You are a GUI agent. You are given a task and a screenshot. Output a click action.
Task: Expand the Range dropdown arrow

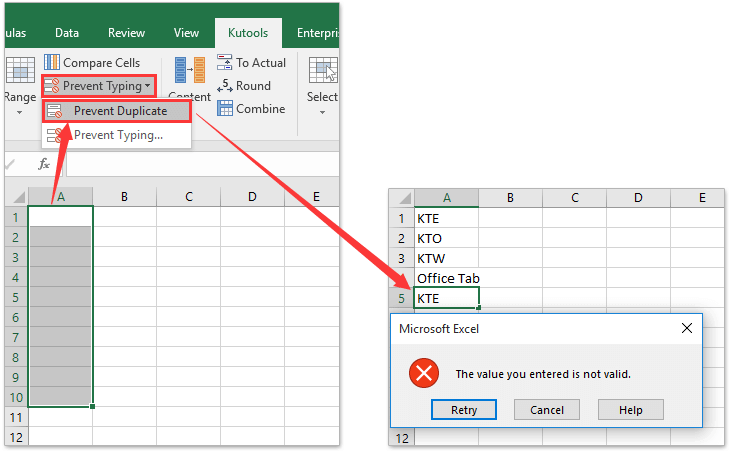(20, 112)
